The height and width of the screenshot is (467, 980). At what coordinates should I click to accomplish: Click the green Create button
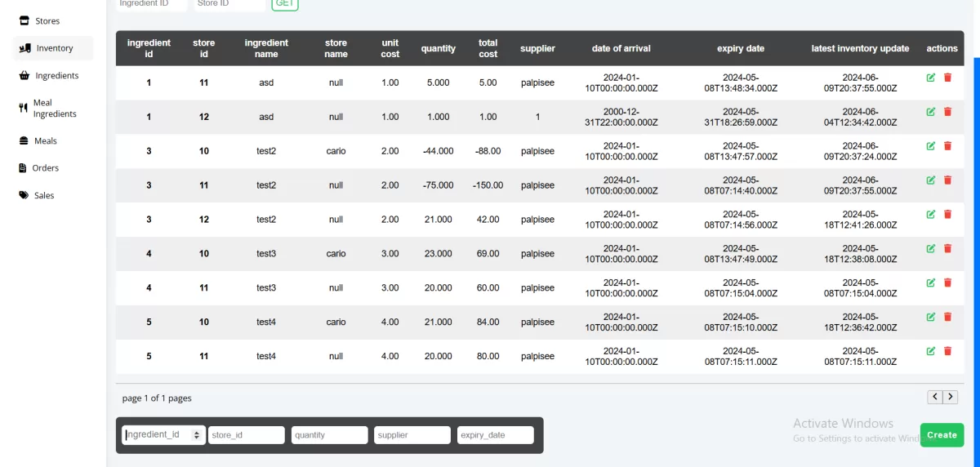[942, 435]
